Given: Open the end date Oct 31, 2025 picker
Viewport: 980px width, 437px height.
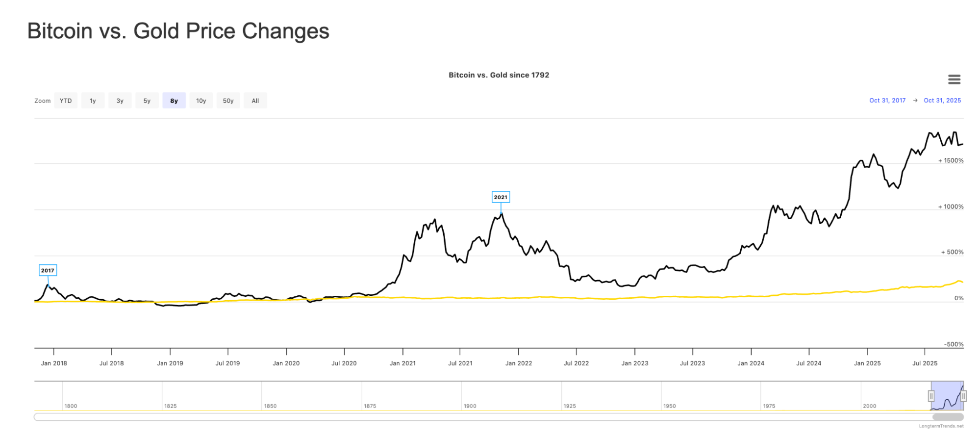Looking at the screenshot, I should (942, 100).
